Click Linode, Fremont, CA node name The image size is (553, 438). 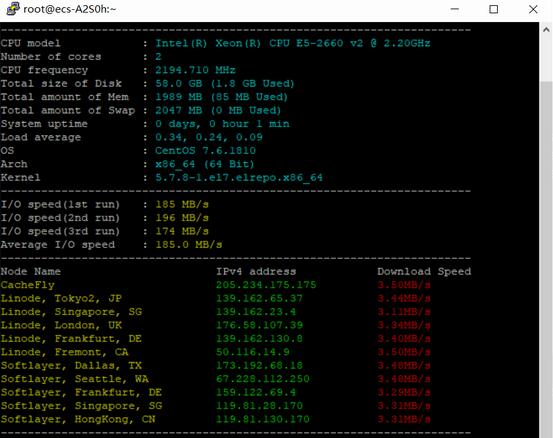tap(65, 352)
